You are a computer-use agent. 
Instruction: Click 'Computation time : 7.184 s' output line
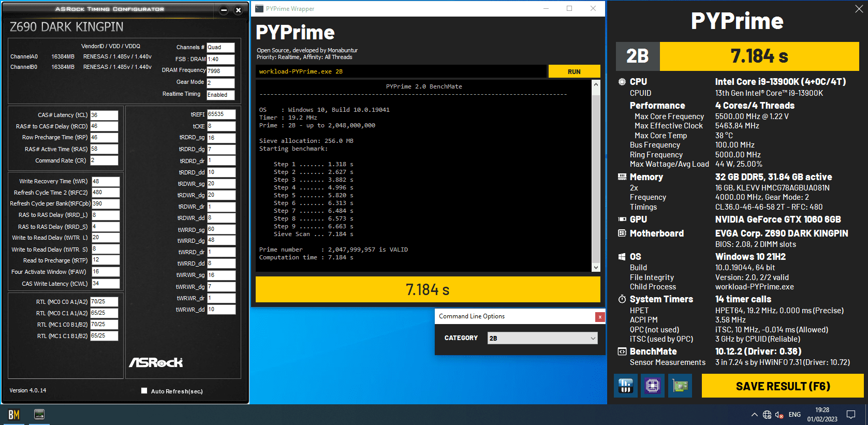point(306,257)
